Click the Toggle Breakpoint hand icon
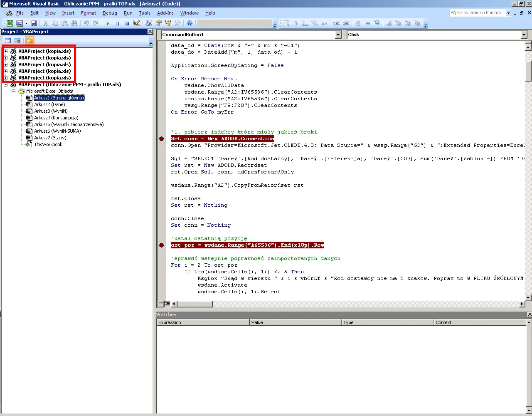The height and width of the screenshot is (416, 532). 357,24
